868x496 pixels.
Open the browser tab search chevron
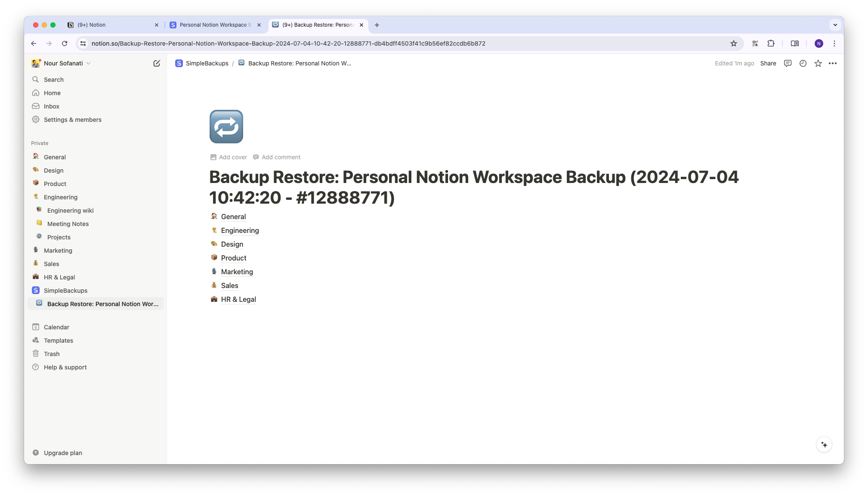pyautogui.click(x=834, y=25)
